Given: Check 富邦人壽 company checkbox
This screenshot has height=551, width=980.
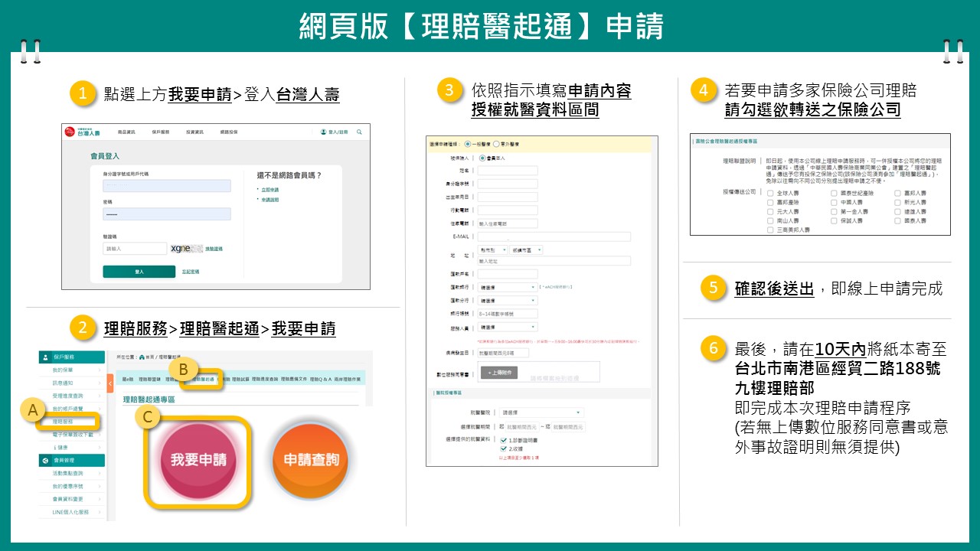Looking at the screenshot, I should point(897,193).
